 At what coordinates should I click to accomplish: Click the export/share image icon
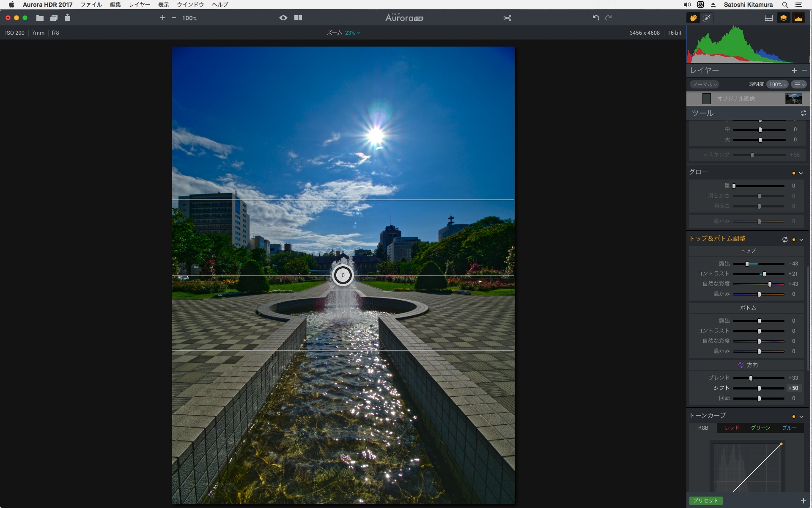[68, 18]
